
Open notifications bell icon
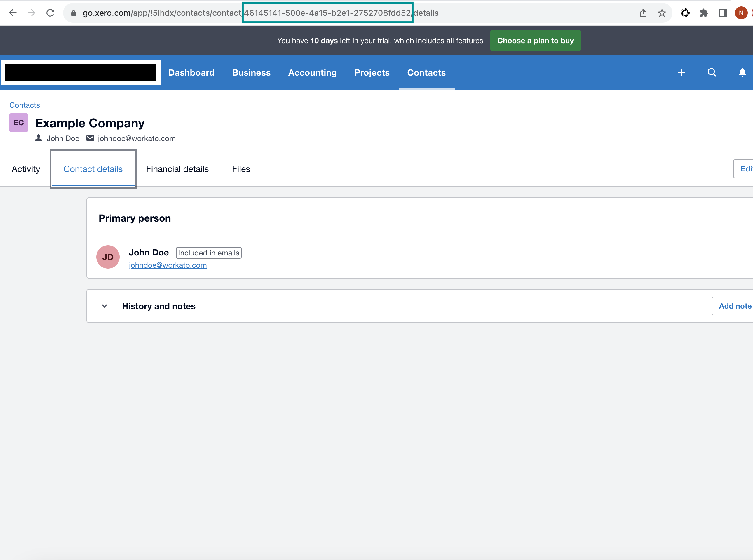[x=742, y=72]
